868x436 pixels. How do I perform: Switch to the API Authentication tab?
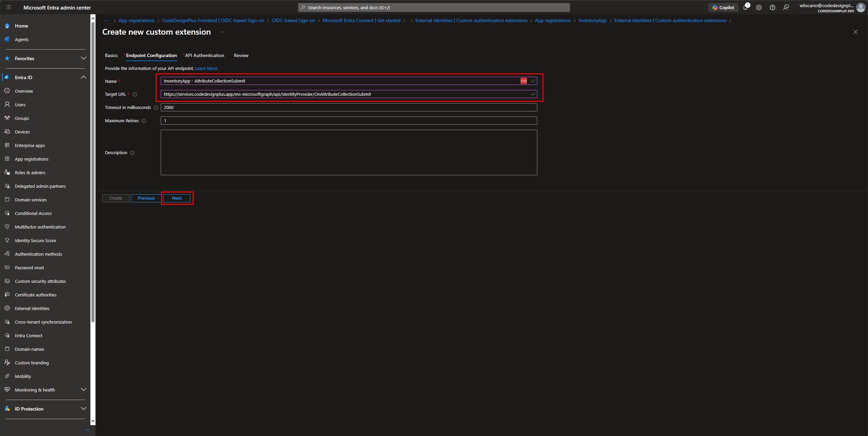pyautogui.click(x=205, y=55)
